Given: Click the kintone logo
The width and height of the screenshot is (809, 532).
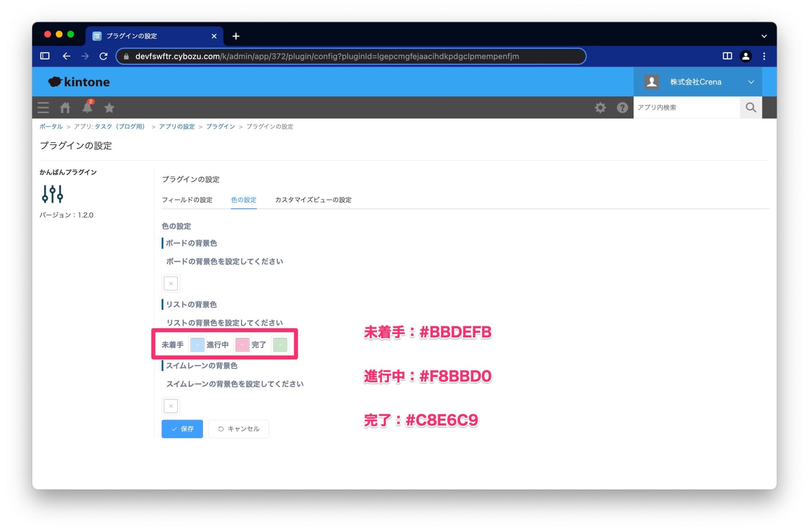Looking at the screenshot, I should (x=79, y=82).
